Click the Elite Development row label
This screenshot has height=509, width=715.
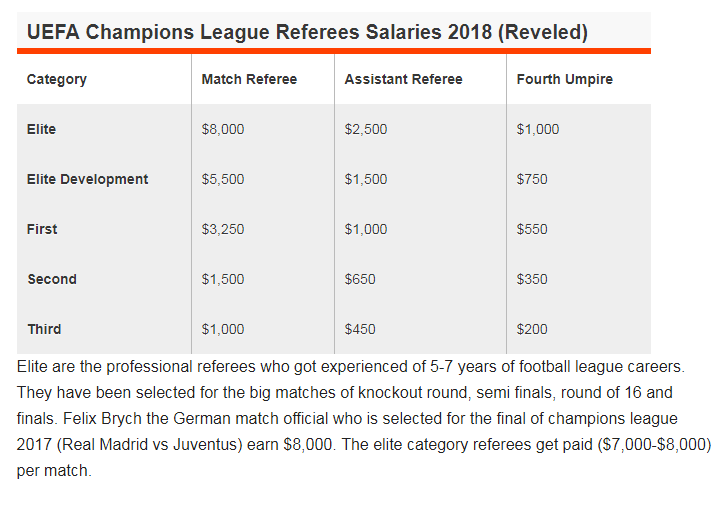[x=87, y=179]
